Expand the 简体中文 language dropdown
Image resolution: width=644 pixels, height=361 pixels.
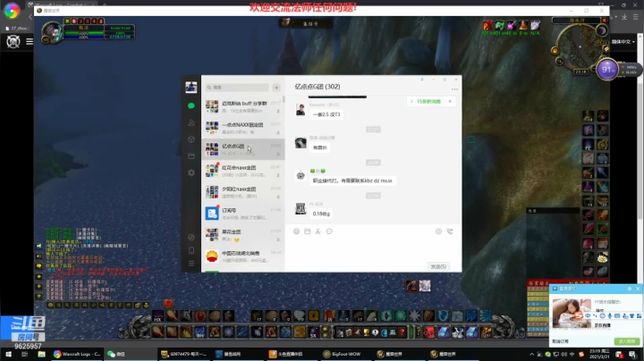pyautogui.click(x=623, y=42)
